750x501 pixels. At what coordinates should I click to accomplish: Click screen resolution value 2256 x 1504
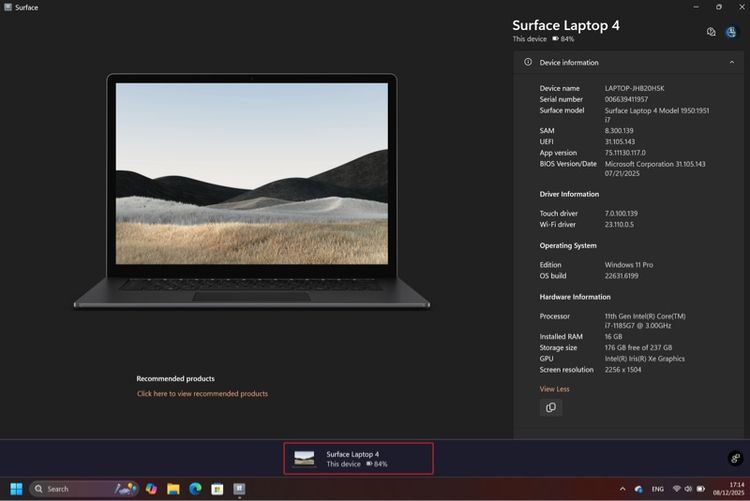coord(623,369)
